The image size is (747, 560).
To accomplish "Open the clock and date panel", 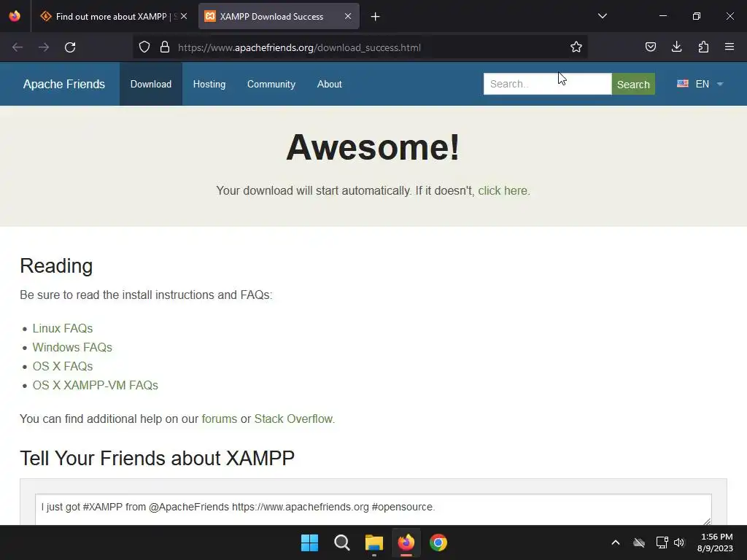I will [x=715, y=542].
